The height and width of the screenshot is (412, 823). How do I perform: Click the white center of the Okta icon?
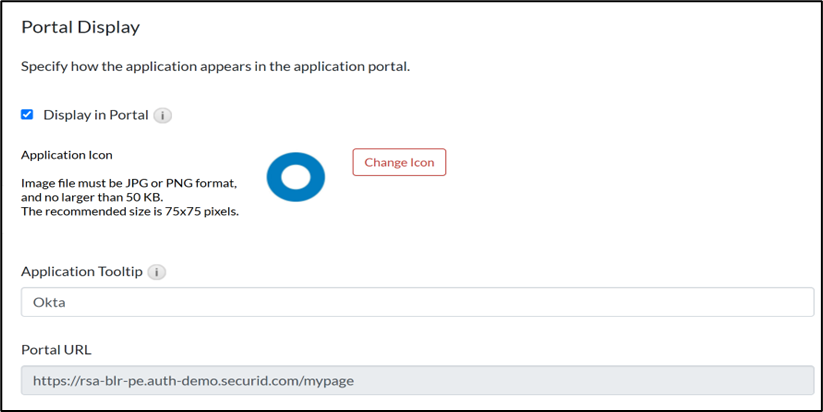pos(296,177)
